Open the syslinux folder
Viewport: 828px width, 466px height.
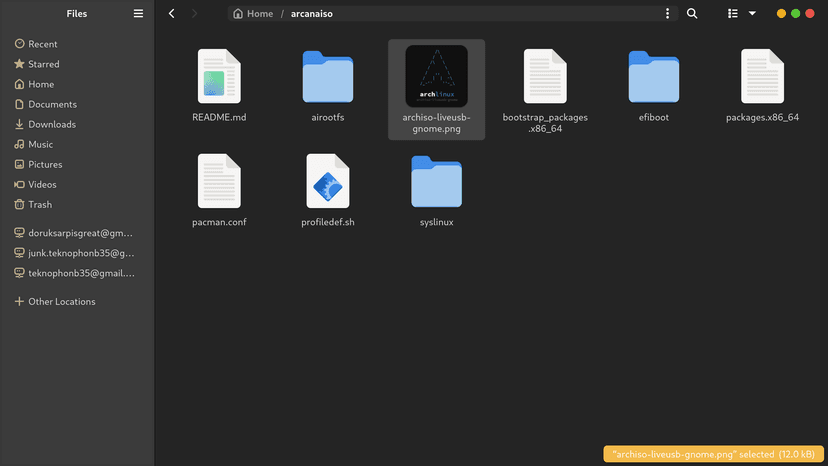(x=437, y=182)
